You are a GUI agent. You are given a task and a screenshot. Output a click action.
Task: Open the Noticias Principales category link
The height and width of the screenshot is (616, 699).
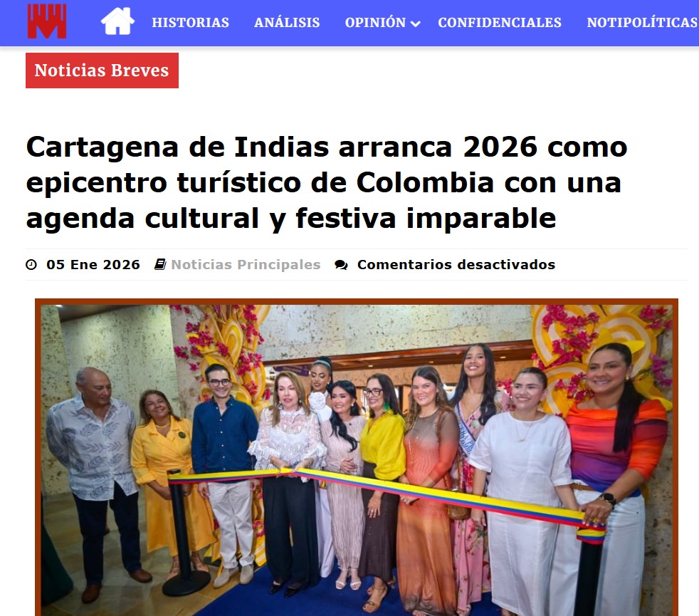(x=246, y=264)
